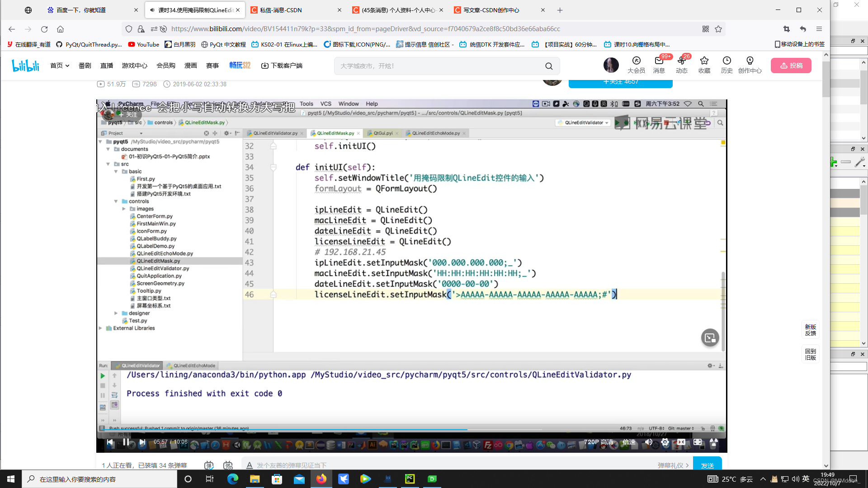Toggle danmaku display switch
Viewport: 868px width, 488px height.
[x=209, y=465]
